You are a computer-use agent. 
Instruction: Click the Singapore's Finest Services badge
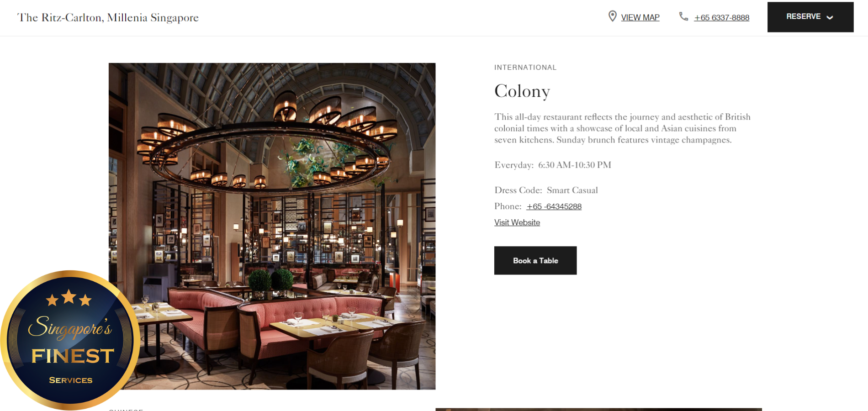(70, 340)
